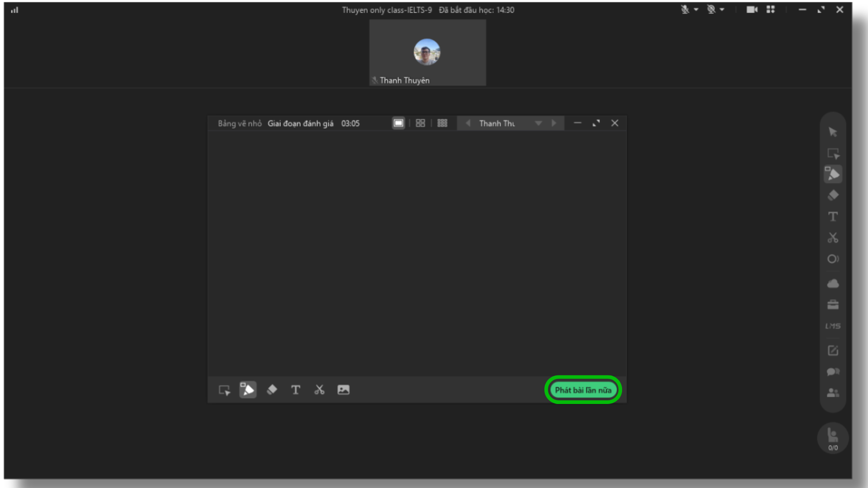Screen dimensions: 868x488
Task: Expand the webcam options dropdown arrow
Action: point(722,9)
